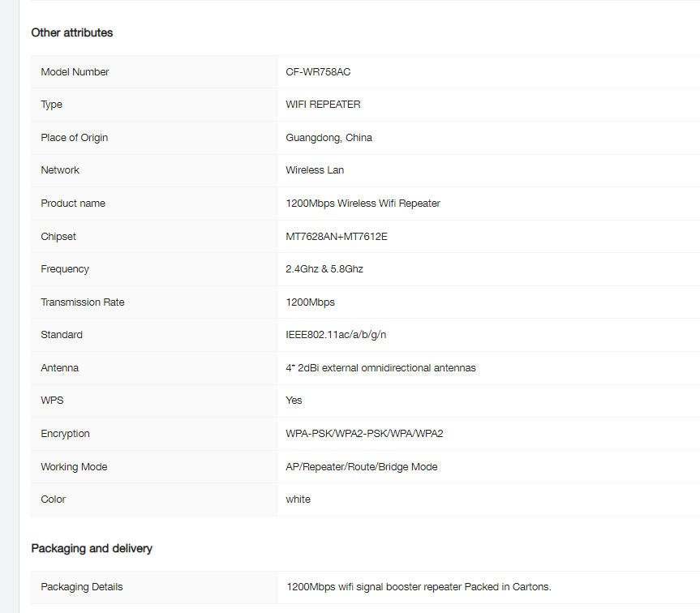Click the "Packaging and delivery" heading
The height and width of the screenshot is (613, 700).
coord(92,549)
